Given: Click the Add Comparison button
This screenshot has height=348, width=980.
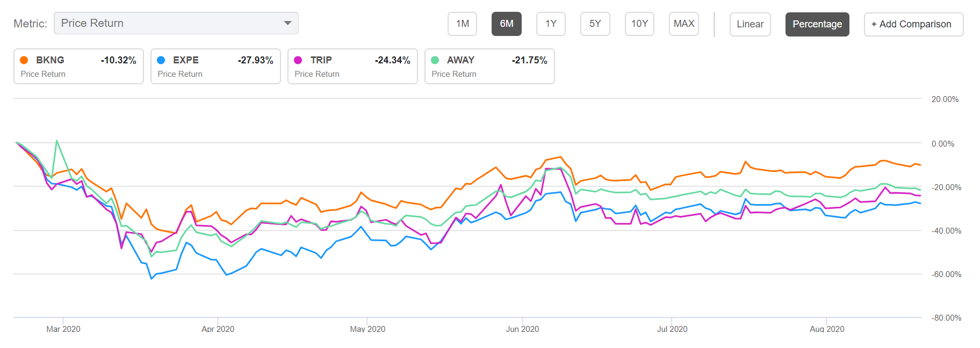Looking at the screenshot, I should tap(913, 24).
